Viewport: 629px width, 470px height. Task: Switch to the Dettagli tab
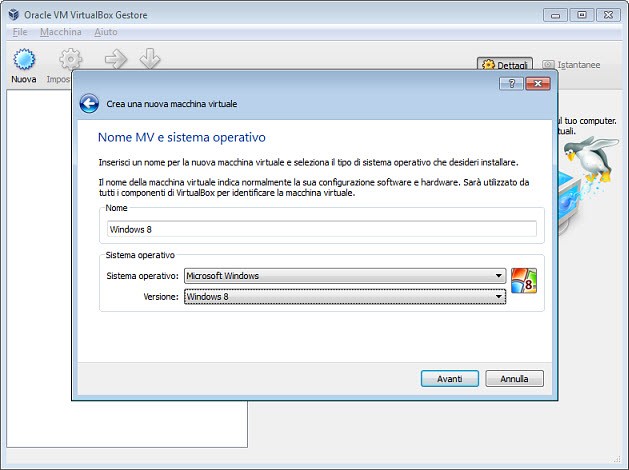pyautogui.click(x=505, y=65)
